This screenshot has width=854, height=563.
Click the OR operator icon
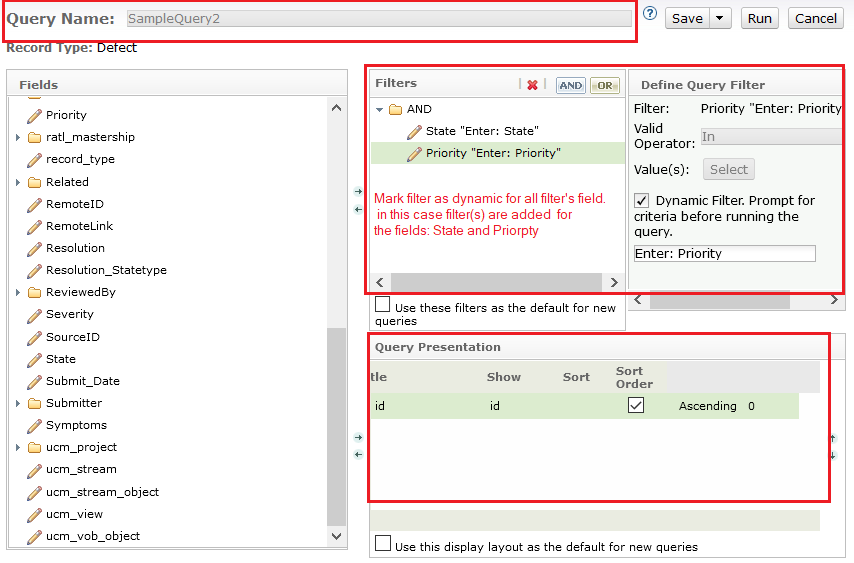604,86
